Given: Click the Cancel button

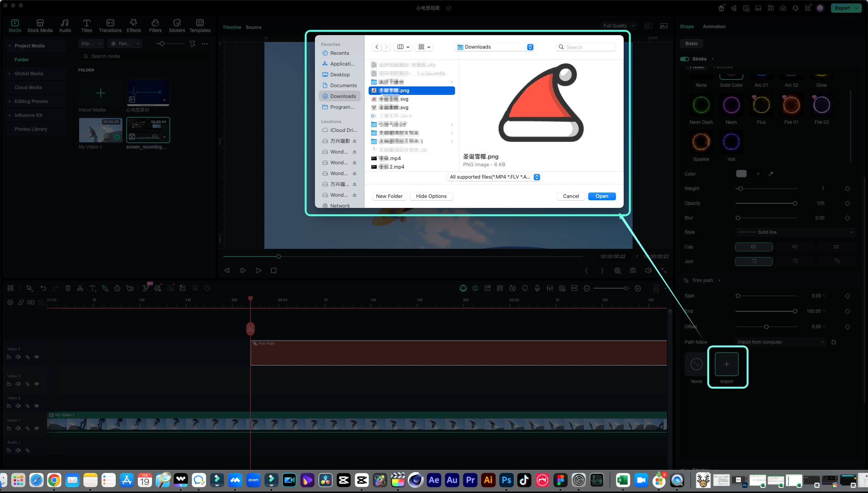Looking at the screenshot, I should [x=571, y=196].
